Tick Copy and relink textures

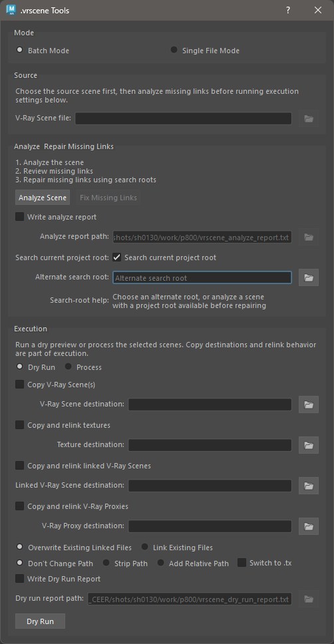20,425
